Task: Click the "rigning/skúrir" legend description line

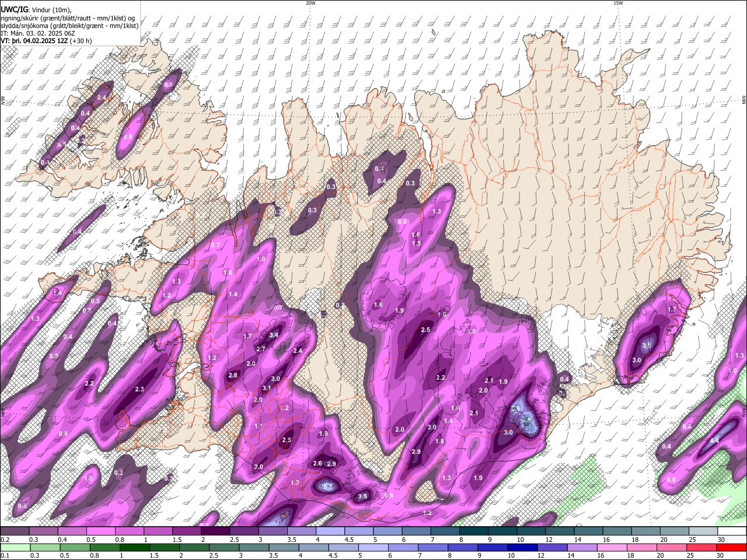Action: point(68,17)
